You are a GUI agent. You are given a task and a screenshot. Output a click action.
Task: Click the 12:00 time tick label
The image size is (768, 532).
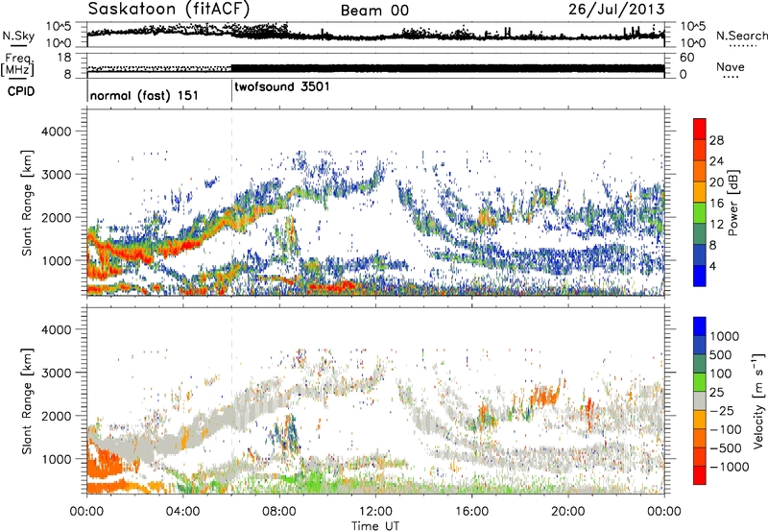[375, 512]
